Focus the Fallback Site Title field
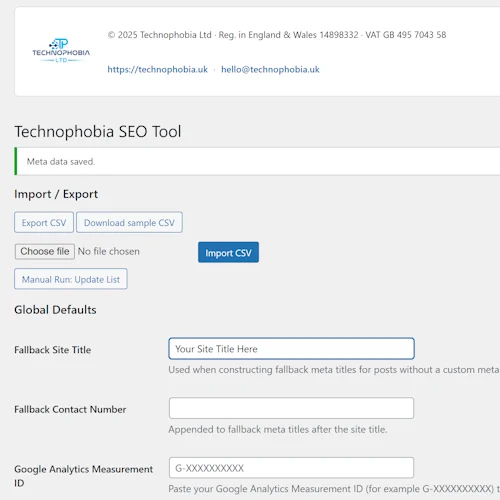 coord(291,349)
